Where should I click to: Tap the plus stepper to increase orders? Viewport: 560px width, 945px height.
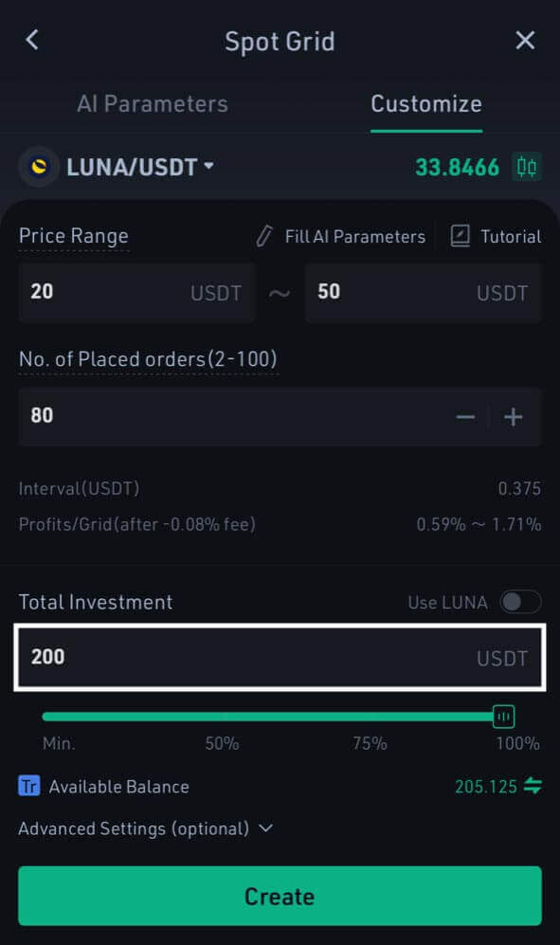click(x=513, y=416)
